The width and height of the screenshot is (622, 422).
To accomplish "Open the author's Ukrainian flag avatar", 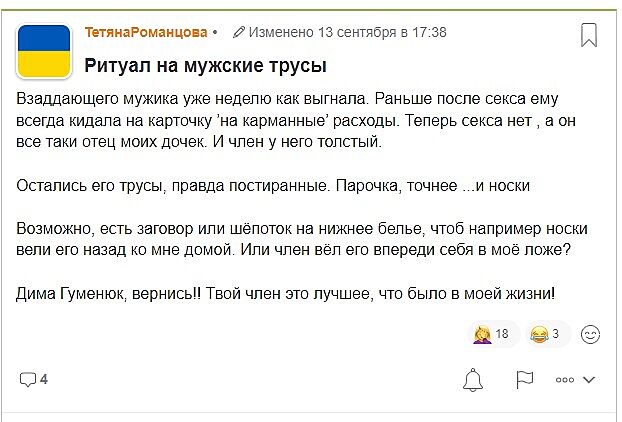I will point(44,52).
